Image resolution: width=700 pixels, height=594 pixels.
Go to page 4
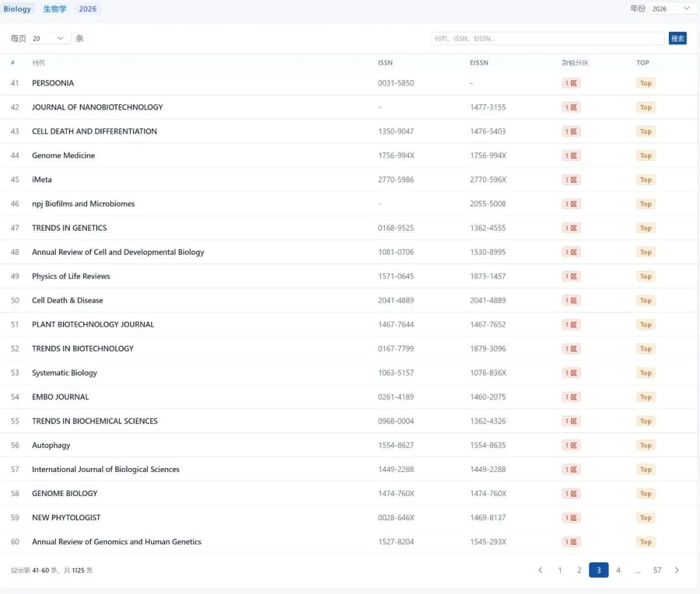tap(618, 570)
